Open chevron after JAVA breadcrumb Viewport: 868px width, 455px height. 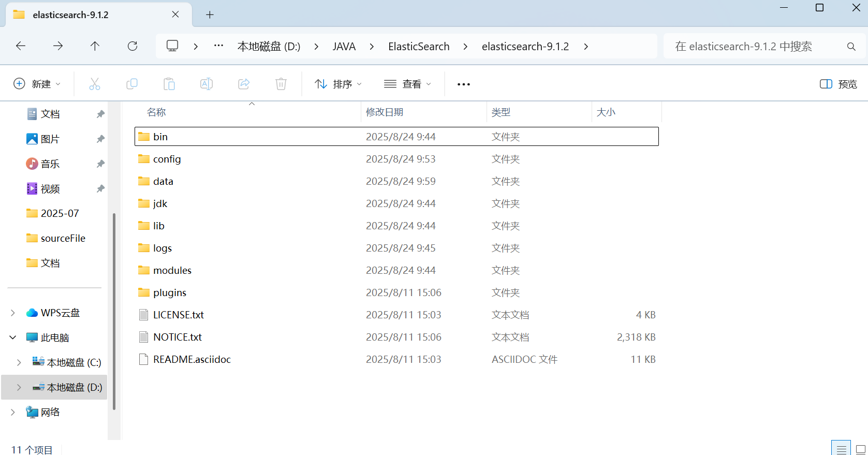372,47
